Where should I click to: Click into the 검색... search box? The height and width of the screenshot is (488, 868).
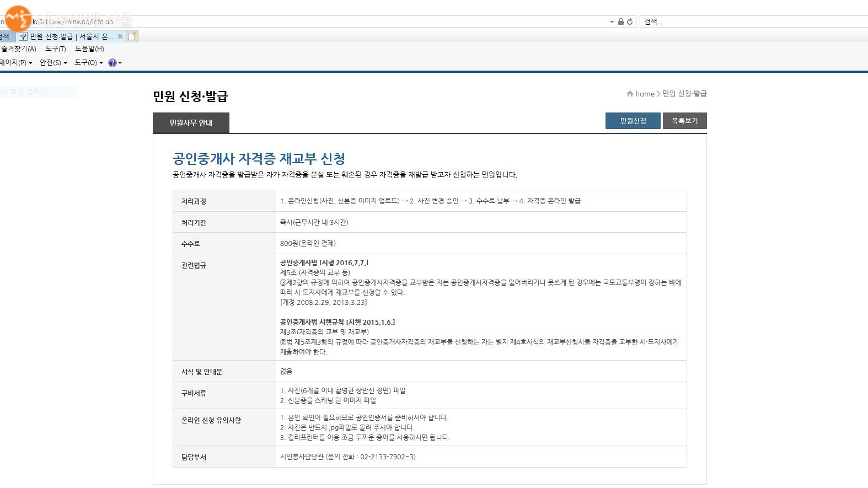tap(750, 22)
